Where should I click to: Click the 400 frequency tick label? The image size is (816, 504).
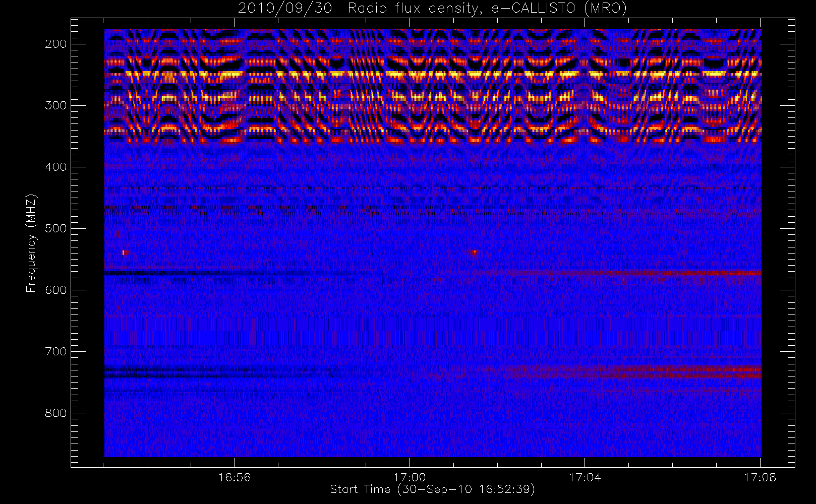click(x=55, y=167)
